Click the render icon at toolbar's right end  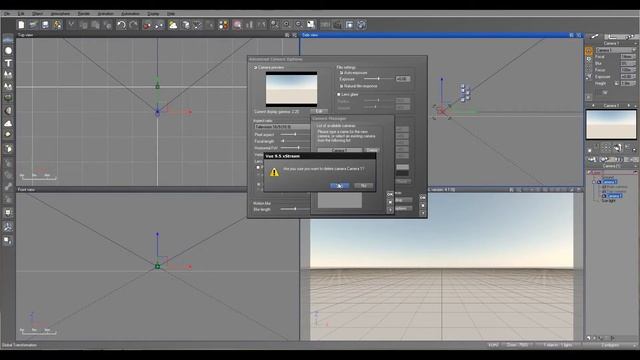[361, 25]
